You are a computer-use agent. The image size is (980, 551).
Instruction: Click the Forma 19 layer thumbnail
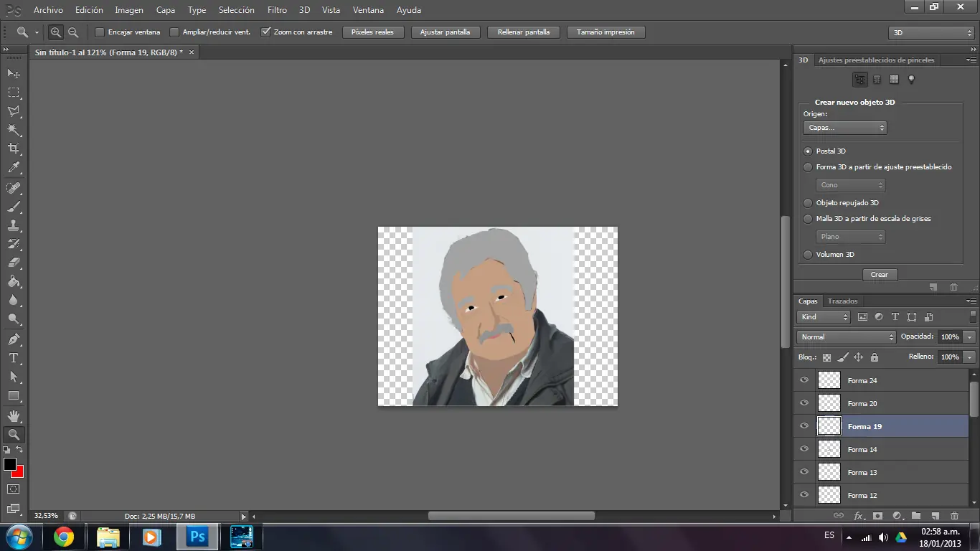pyautogui.click(x=829, y=426)
